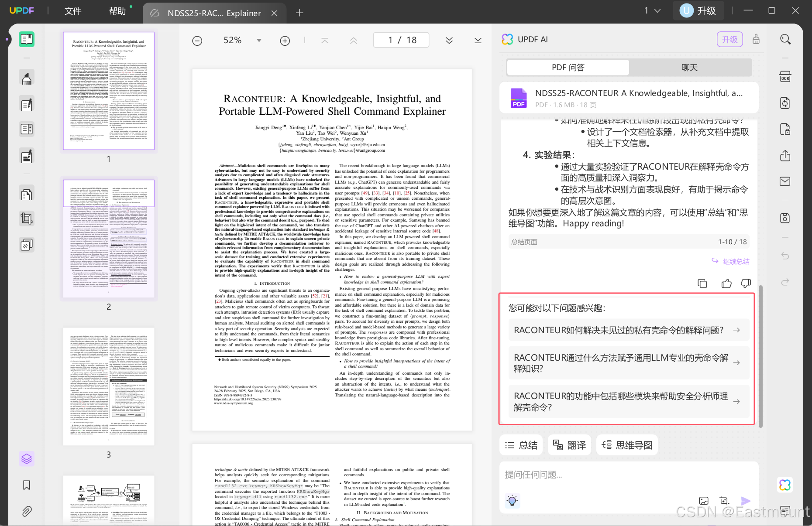812x526 pixels.
Task: Add a new tab with plus button
Action: point(299,13)
